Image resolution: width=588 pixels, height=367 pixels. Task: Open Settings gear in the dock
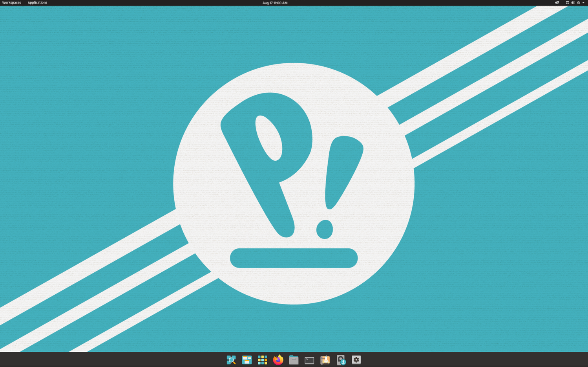[x=356, y=360]
